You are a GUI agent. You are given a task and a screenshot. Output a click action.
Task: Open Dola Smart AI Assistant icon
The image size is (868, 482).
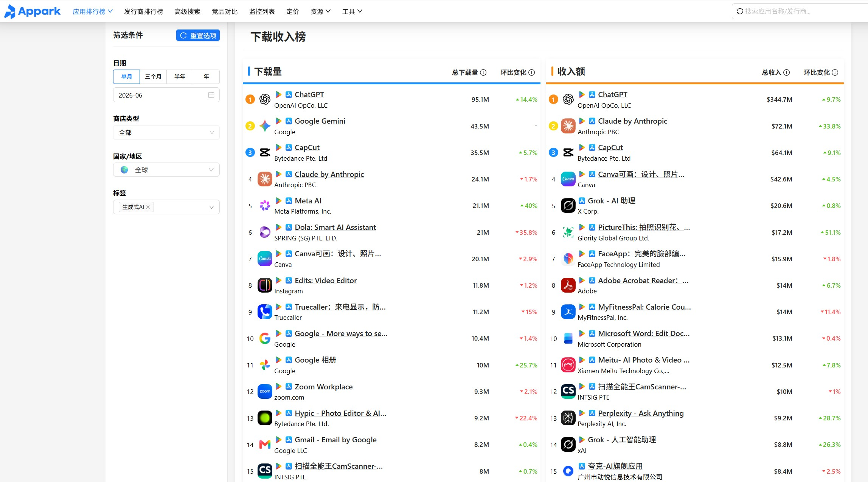pyautogui.click(x=265, y=232)
